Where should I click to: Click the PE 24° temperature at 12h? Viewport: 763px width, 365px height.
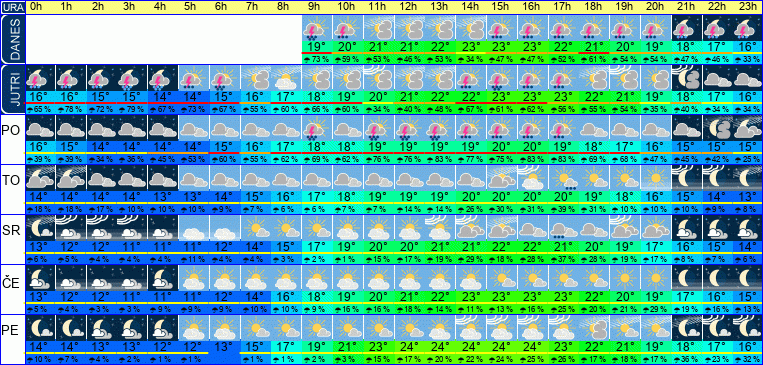[x=409, y=347]
